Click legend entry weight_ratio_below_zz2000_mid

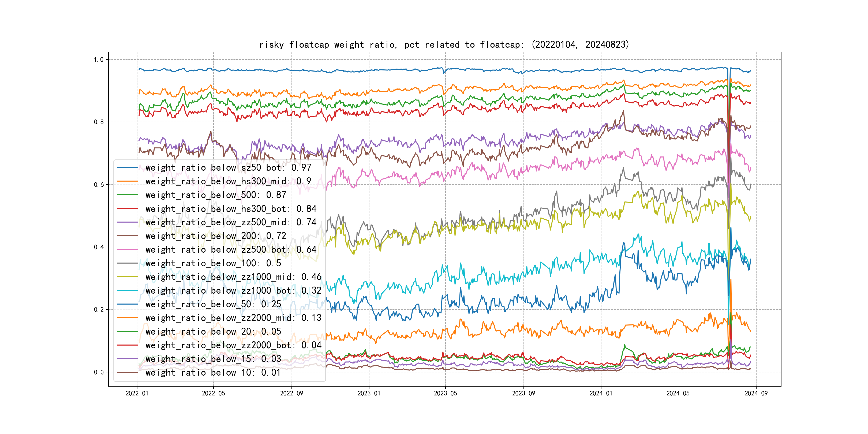(233, 318)
